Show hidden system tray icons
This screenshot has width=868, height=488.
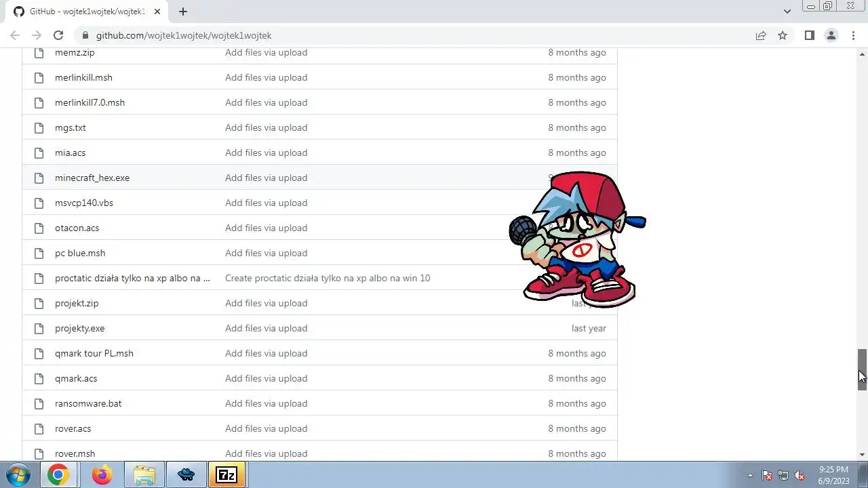(750, 475)
